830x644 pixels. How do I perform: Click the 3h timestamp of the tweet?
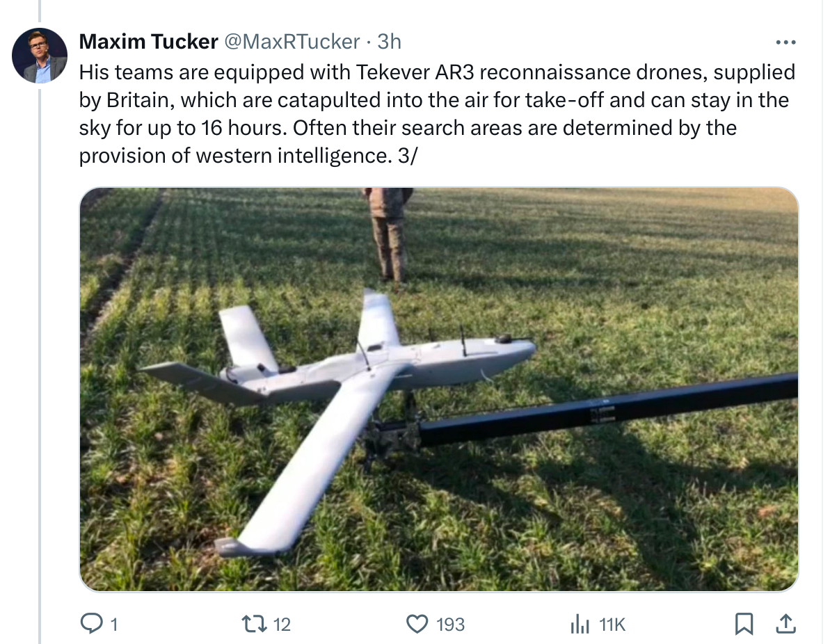click(389, 42)
